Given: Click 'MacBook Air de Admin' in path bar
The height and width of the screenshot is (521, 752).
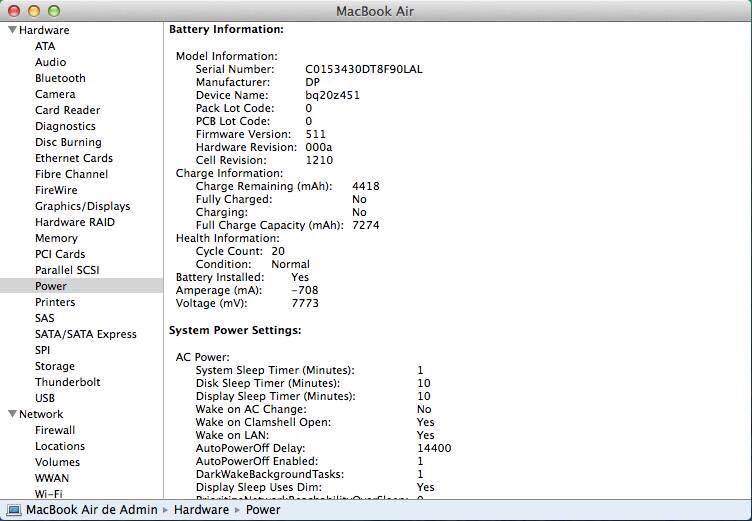Looking at the screenshot, I should point(92,510).
